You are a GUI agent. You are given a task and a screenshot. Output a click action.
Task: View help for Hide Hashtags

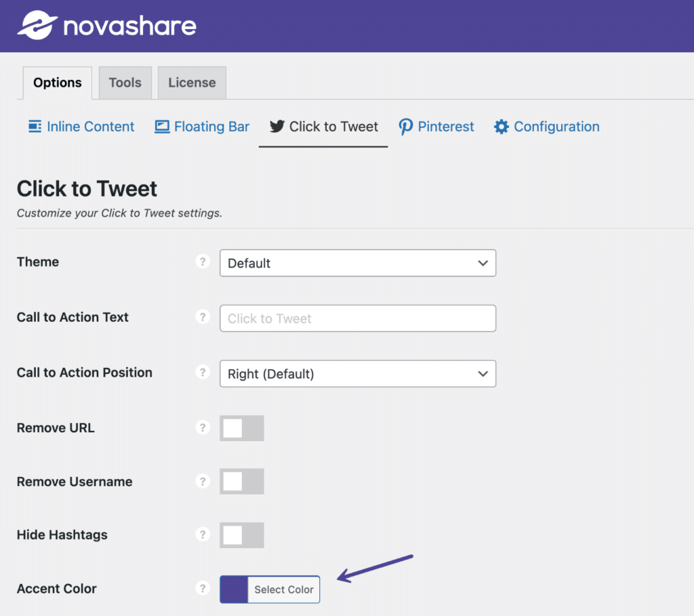203,535
